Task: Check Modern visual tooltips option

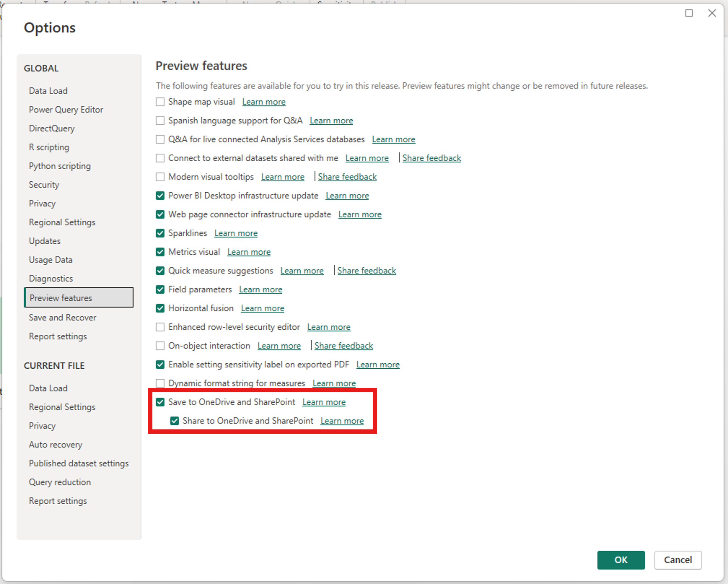Action: click(160, 177)
